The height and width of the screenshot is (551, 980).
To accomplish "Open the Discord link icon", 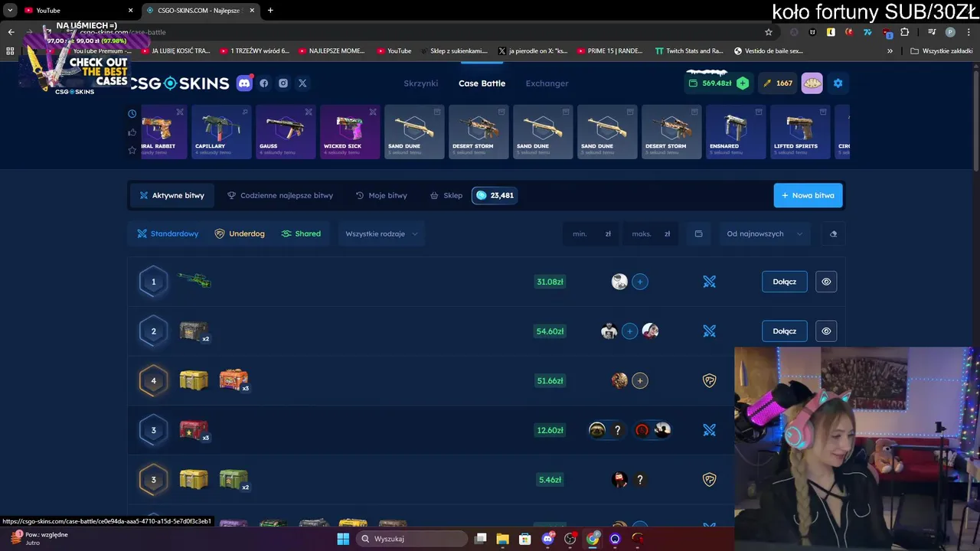I will pyautogui.click(x=244, y=83).
